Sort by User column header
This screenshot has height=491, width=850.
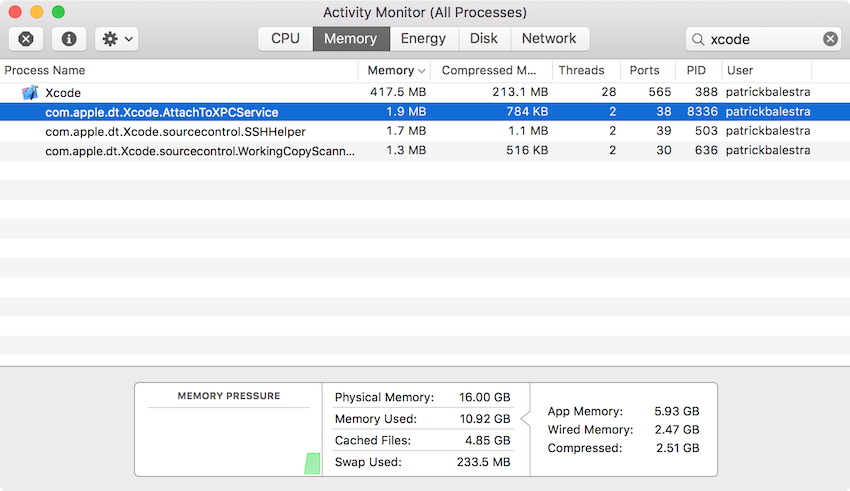[x=767, y=70]
